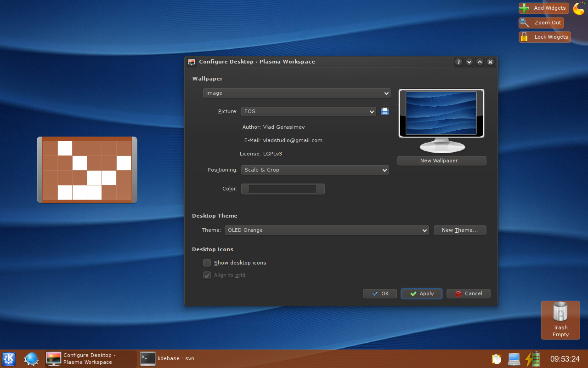Viewport: 588px width, 368px height.
Task: Click the Configure Desktop taskbar entry
Action: click(x=90, y=359)
